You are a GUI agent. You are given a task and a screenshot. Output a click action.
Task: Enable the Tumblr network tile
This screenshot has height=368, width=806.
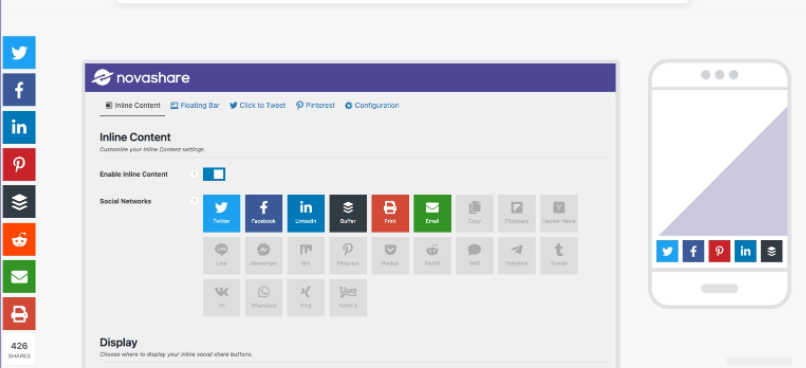pos(559,255)
